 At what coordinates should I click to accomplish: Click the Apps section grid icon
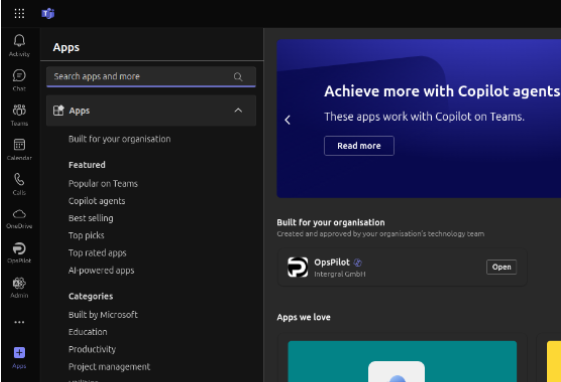(x=58, y=111)
